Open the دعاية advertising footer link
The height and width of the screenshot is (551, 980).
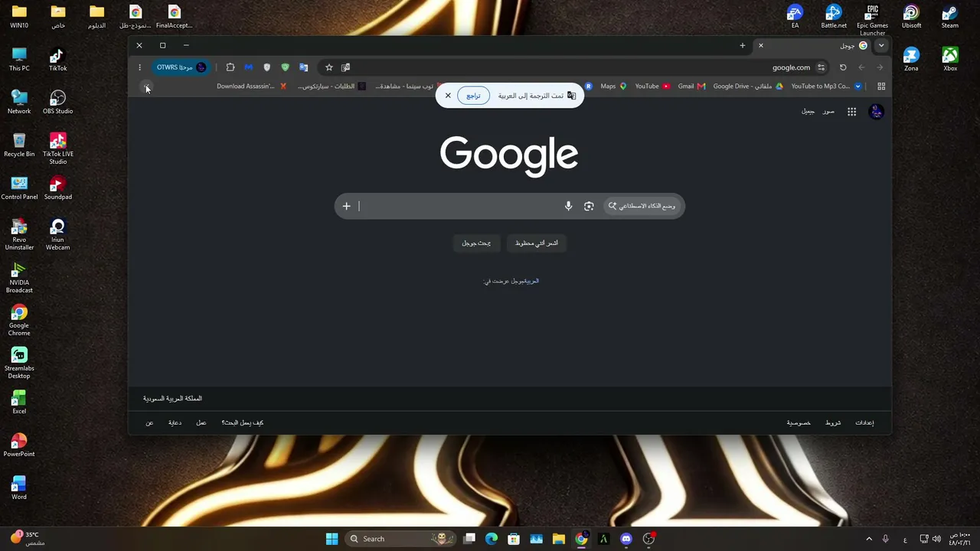(175, 422)
